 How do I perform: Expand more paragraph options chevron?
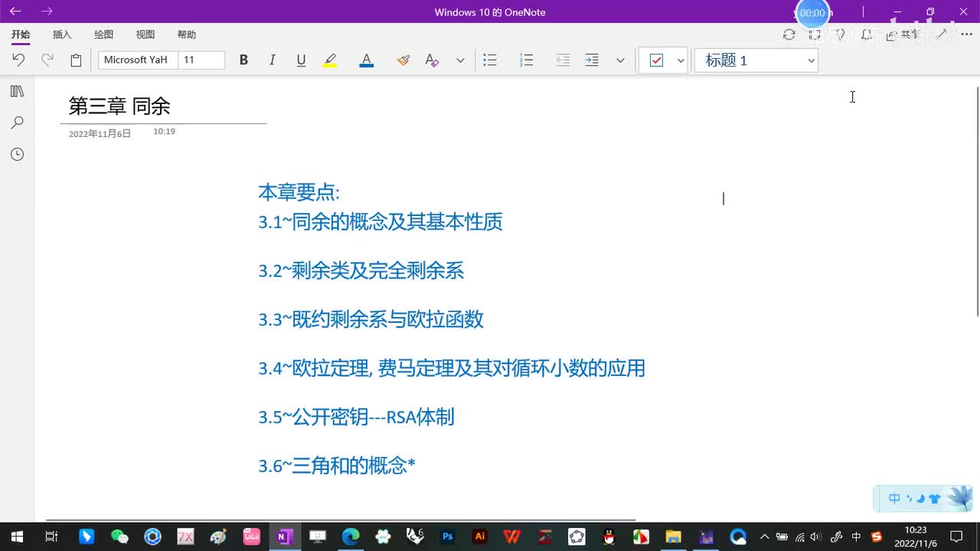pos(620,60)
